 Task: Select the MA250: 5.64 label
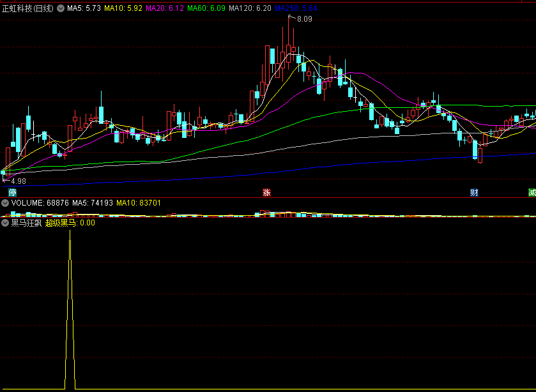click(x=296, y=8)
